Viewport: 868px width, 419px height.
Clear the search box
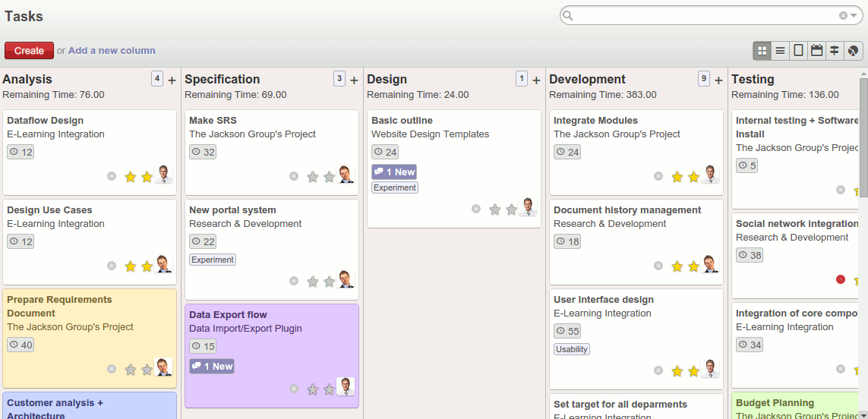coord(843,15)
